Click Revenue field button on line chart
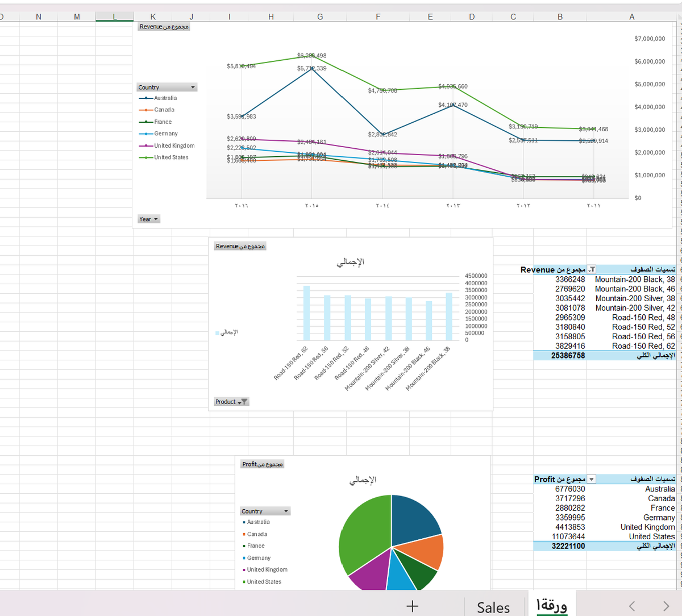Viewport: 682px width, 616px height. [x=164, y=27]
